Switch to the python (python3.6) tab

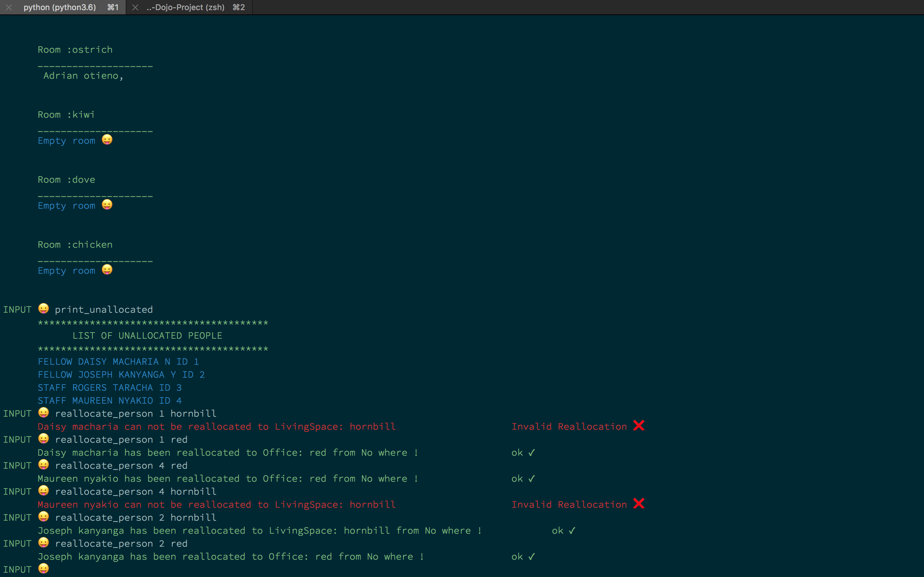coord(60,7)
